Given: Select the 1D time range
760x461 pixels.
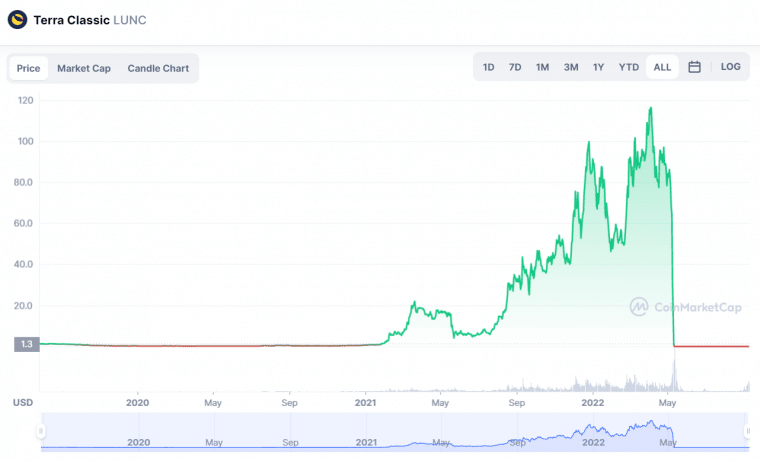Looking at the screenshot, I should 488,67.
